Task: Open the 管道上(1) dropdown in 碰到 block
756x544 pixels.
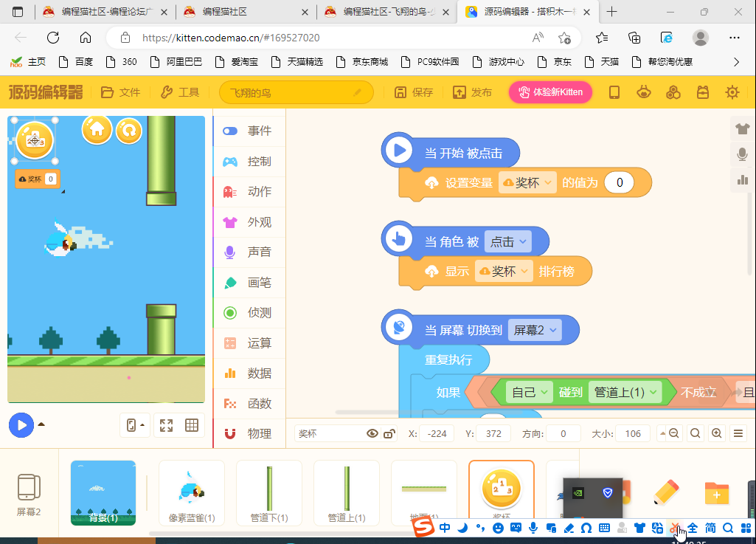Action: tap(625, 393)
